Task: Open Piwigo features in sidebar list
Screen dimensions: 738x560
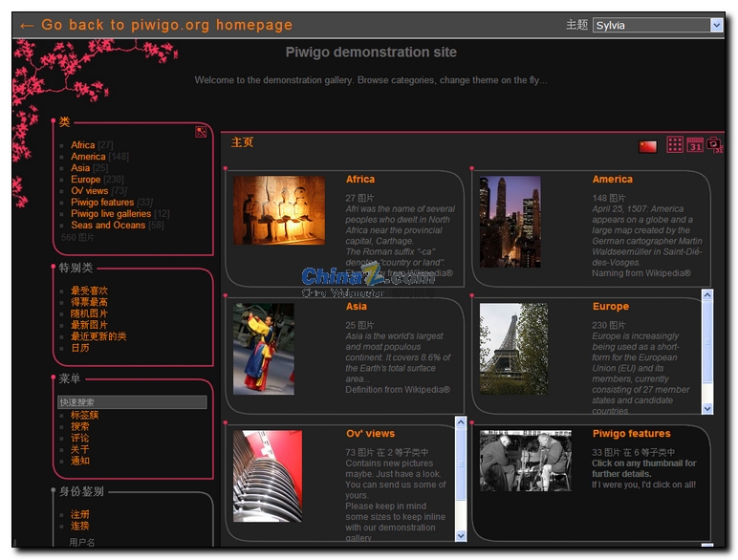Action: [102, 203]
